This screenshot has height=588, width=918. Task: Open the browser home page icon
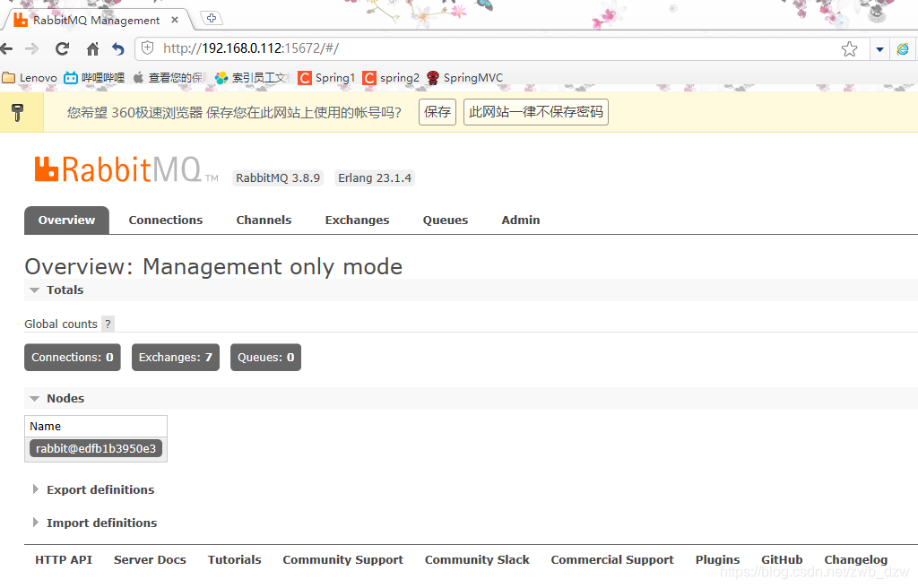(x=91, y=48)
